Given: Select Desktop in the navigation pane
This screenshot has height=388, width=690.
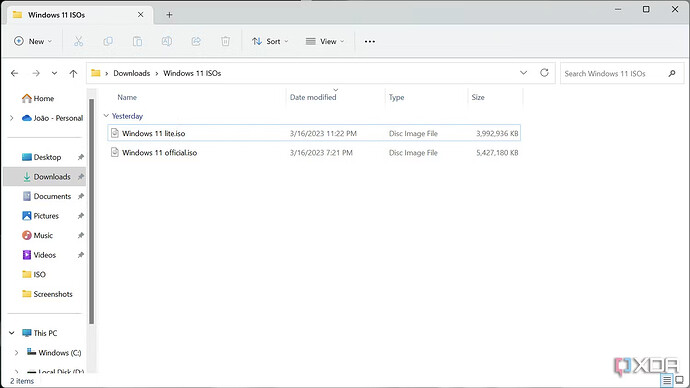Looking at the screenshot, I should (x=41, y=157).
